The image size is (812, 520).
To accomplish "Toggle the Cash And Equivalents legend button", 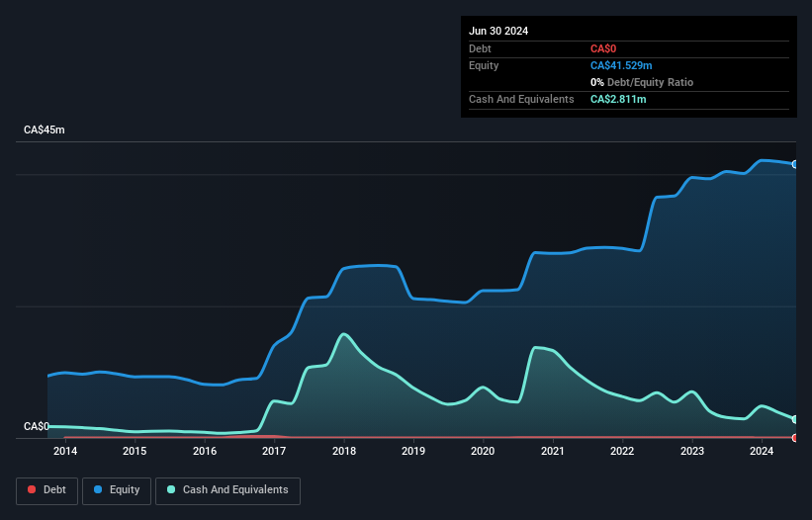I will click(227, 490).
